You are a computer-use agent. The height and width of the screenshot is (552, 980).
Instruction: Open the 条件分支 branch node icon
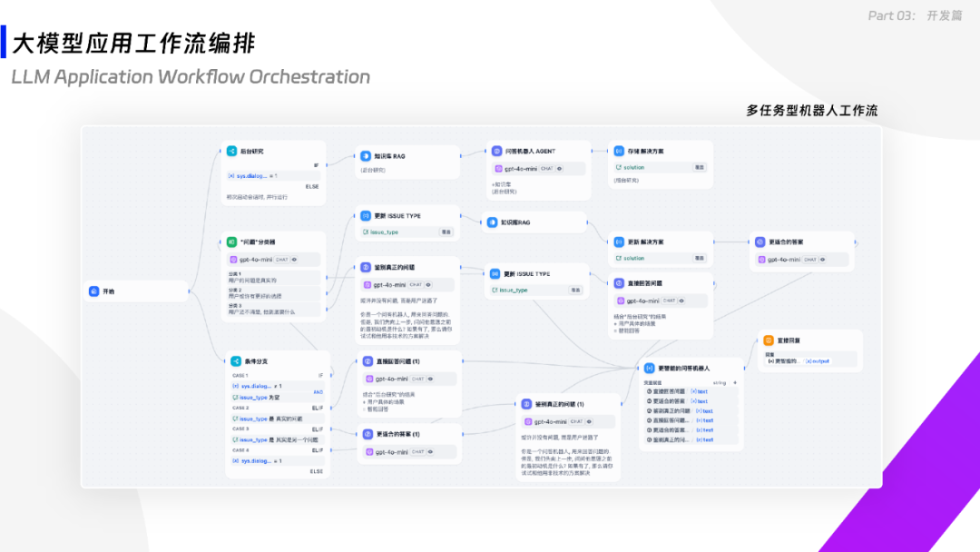point(236,361)
